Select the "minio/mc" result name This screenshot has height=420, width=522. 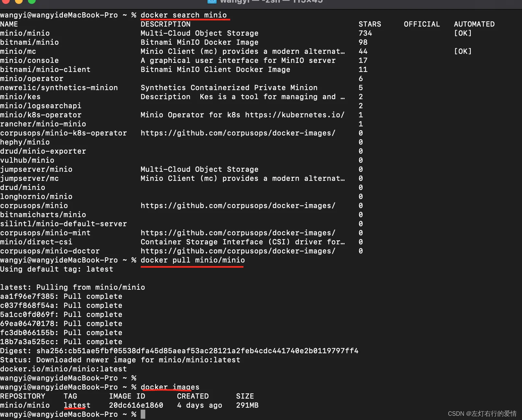(x=18, y=51)
